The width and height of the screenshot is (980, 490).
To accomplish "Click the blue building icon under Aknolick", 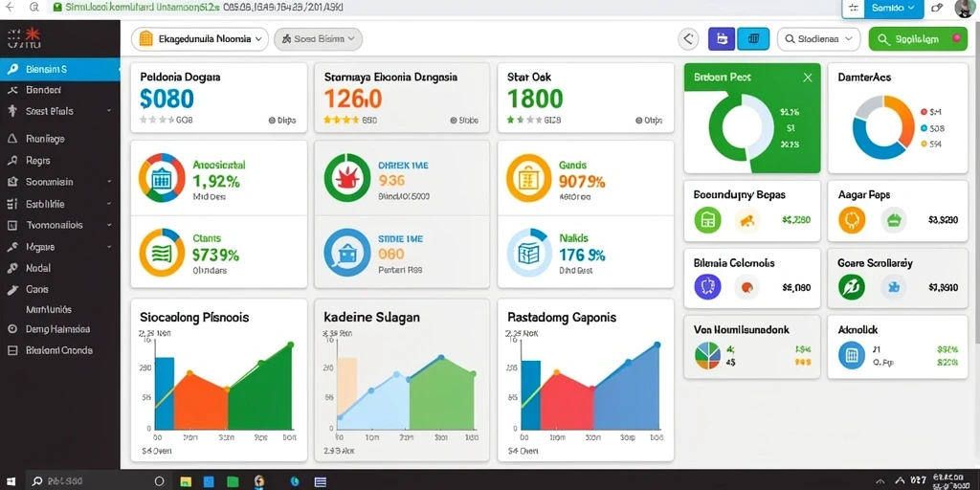I will pos(851,355).
